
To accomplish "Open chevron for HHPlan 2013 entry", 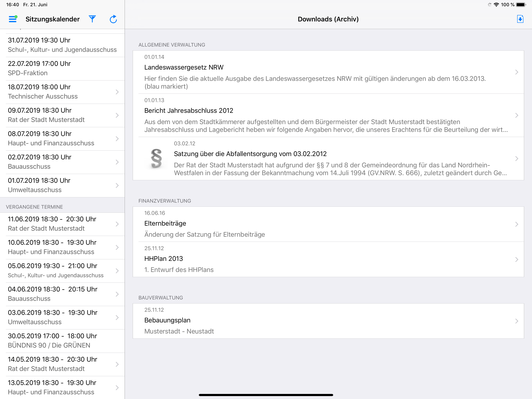I will click(x=517, y=259).
